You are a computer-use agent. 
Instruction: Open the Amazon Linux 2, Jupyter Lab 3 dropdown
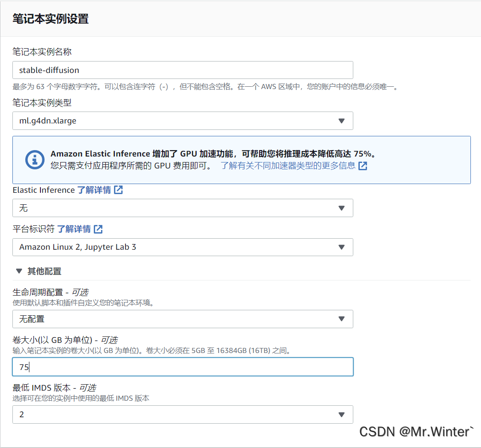tap(182, 247)
